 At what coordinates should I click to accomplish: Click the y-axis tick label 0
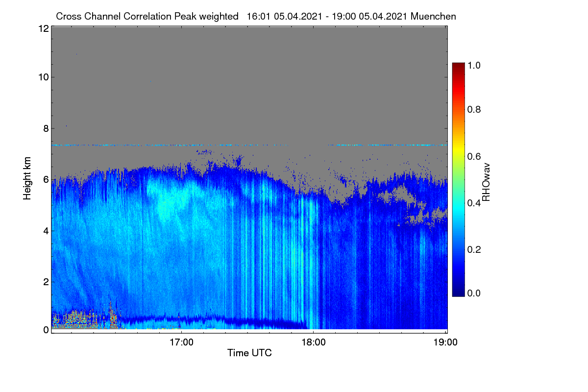46,330
